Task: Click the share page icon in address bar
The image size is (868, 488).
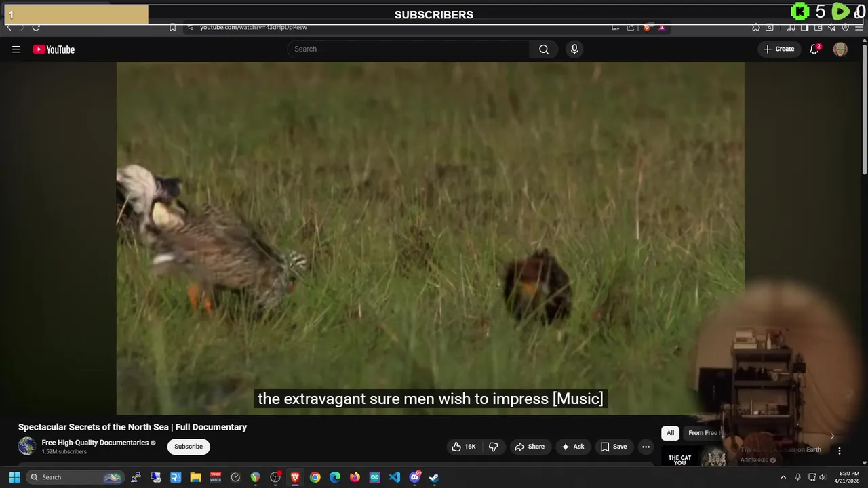Action: (631, 27)
